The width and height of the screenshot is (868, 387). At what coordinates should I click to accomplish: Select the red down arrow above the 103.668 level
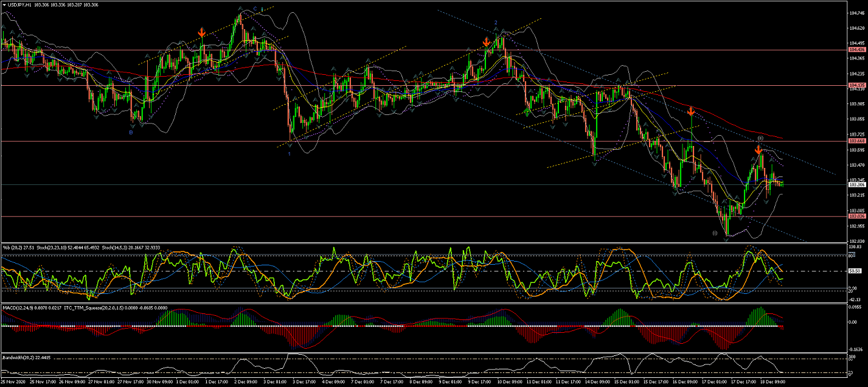pos(691,111)
